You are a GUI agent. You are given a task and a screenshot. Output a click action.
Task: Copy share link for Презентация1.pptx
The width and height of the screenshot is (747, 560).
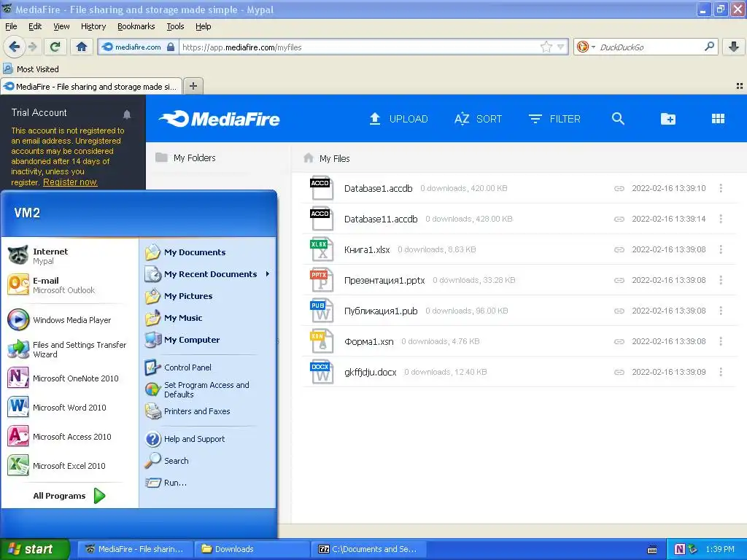(x=619, y=281)
